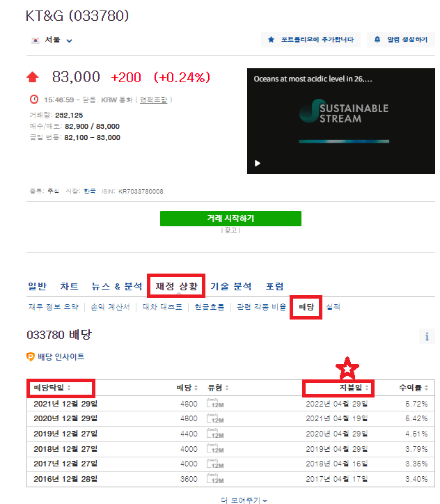This screenshot has height=504, width=440.
Task: Click the red clock icon beside 15:46:59
Action: tap(34, 100)
